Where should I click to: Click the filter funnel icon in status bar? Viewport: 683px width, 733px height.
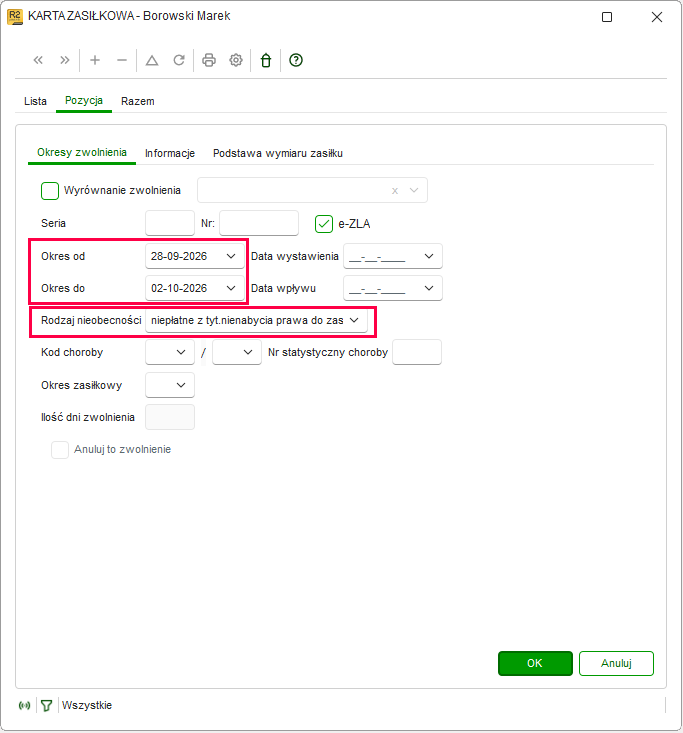click(x=46, y=705)
